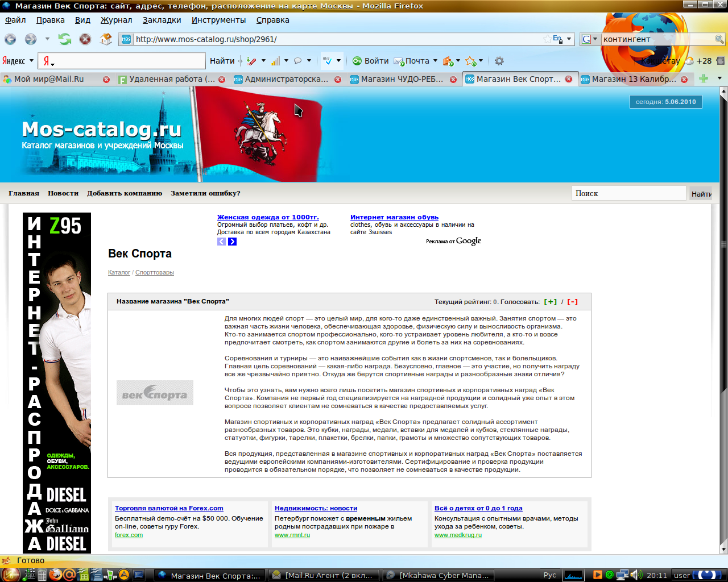
Task: Click the 'Войти' Yandex login button
Action: tap(371, 61)
